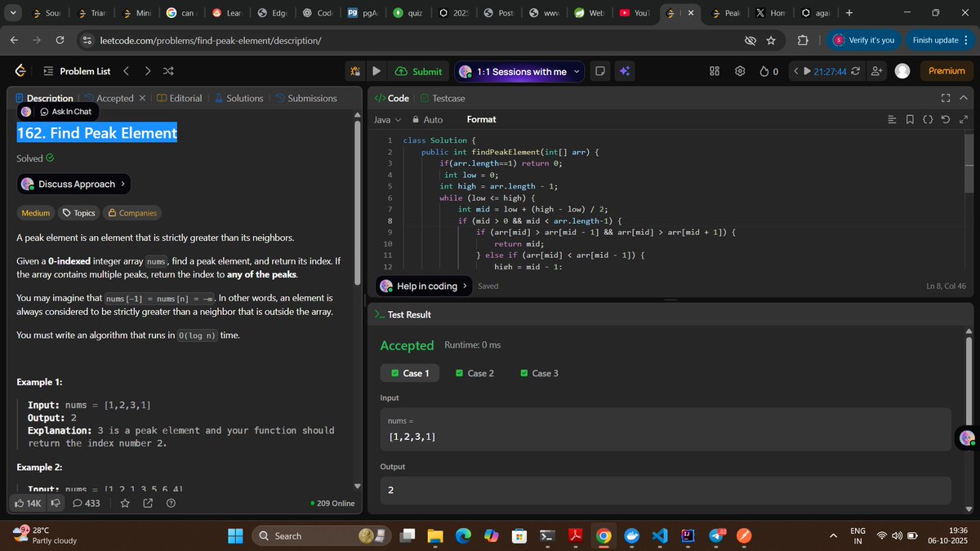View daily streak flame icon
The height and width of the screenshot is (551, 980).
[x=764, y=71]
